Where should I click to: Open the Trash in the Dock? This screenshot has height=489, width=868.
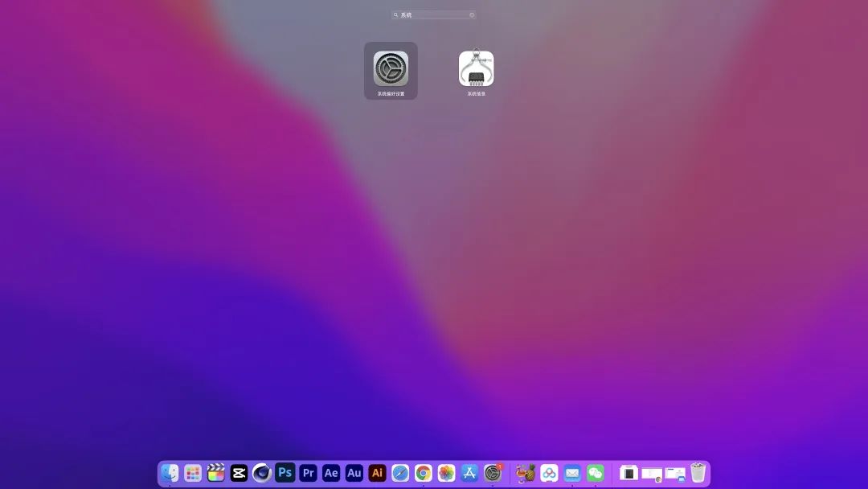coord(698,473)
